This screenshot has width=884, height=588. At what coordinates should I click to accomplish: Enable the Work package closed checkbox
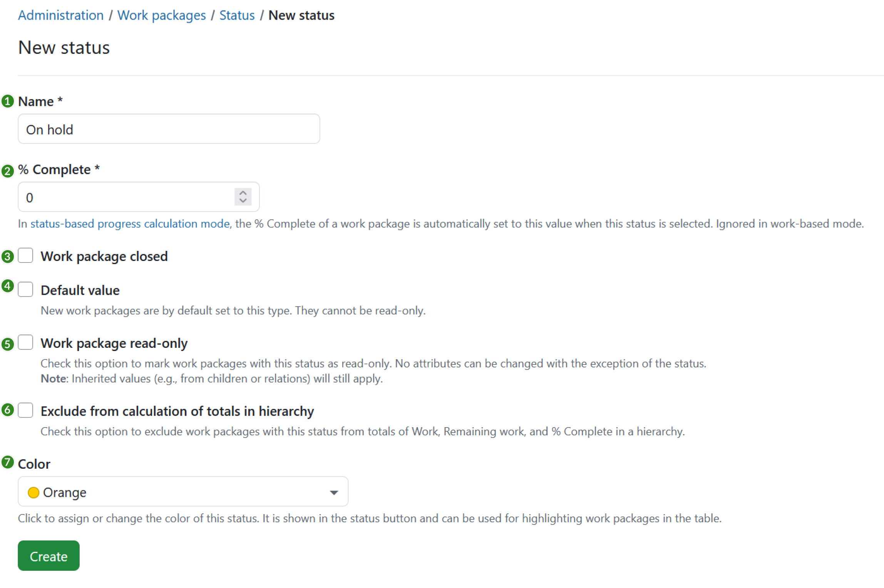(25, 256)
